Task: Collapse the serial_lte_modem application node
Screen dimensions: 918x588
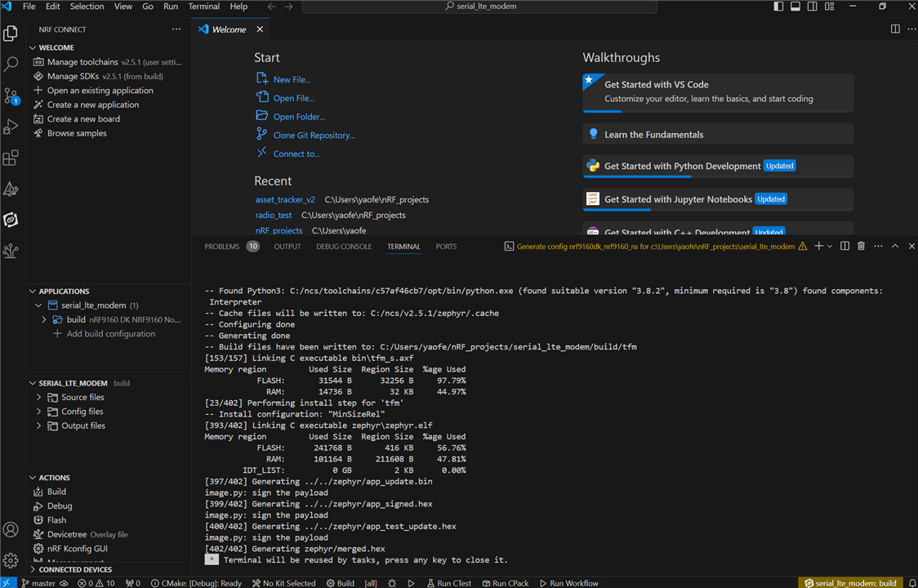Action: point(38,305)
